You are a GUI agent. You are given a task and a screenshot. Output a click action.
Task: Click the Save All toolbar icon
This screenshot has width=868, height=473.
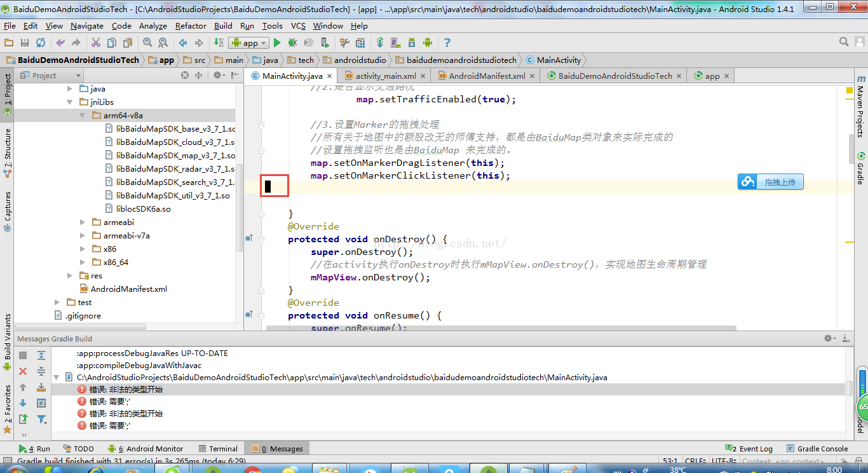point(25,43)
